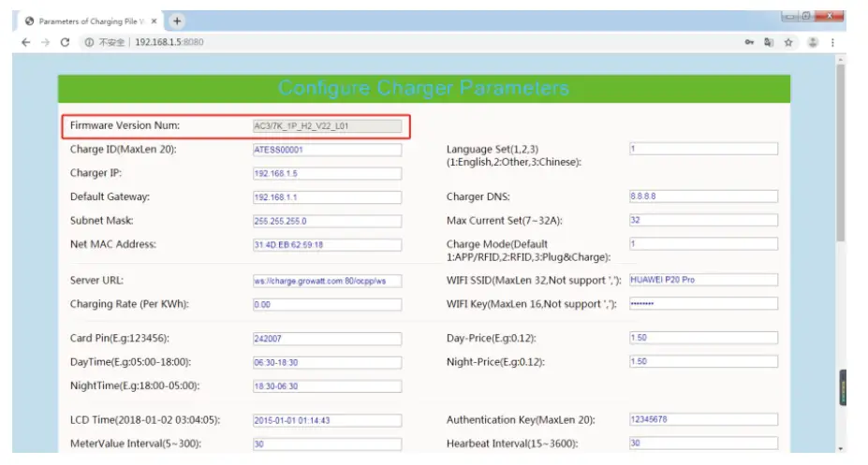
Task: Edit the Card Pin field 242007
Action: pos(327,339)
